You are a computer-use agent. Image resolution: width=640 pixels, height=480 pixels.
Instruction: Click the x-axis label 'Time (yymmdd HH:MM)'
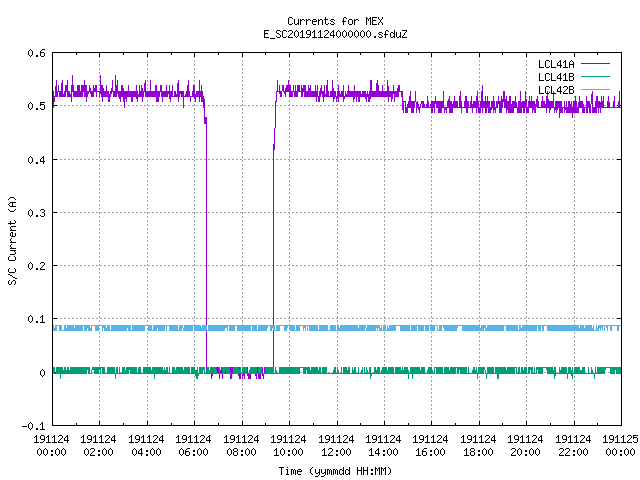click(335, 471)
